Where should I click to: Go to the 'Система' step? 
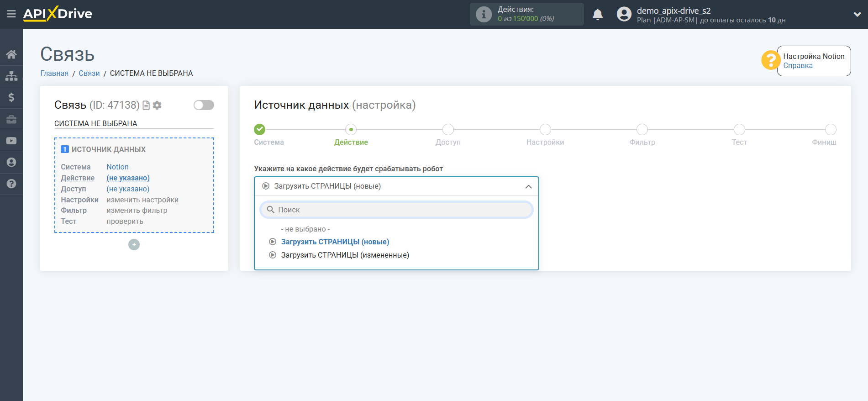260,130
